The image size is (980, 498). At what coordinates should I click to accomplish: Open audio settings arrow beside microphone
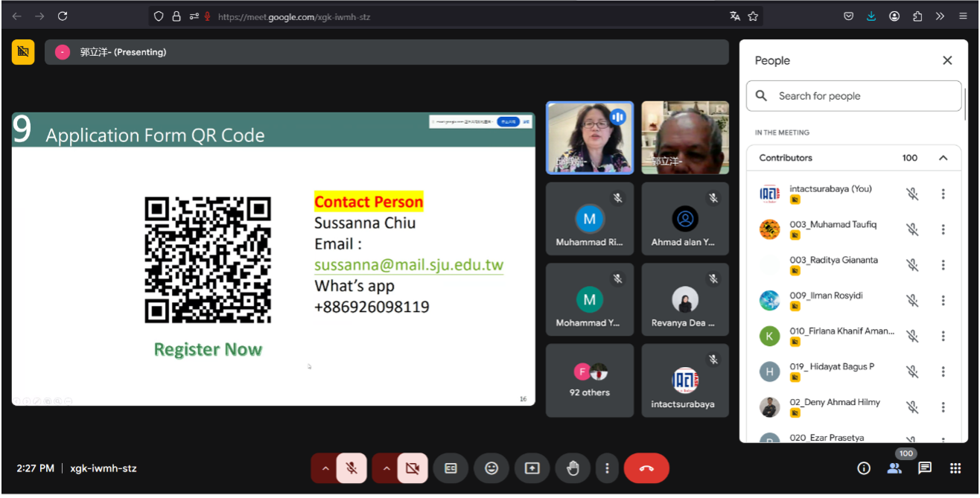pyautogui.click(x=325, y=468)
